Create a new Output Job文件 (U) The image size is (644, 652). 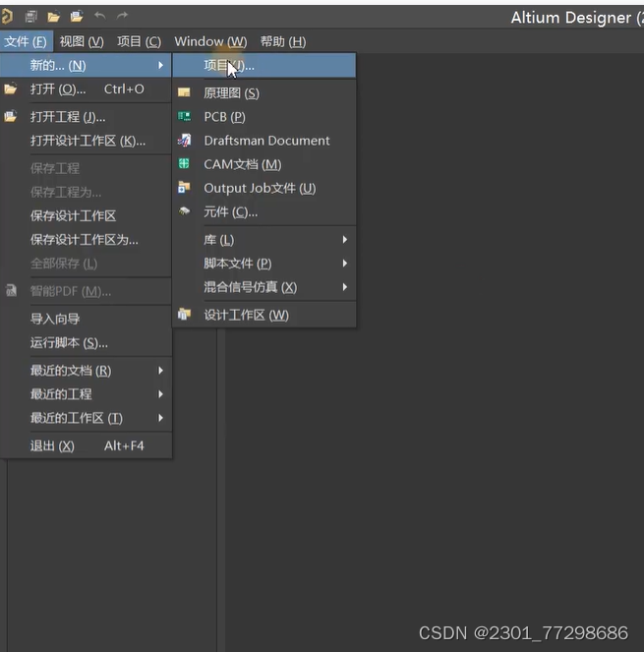click(264, 188)
